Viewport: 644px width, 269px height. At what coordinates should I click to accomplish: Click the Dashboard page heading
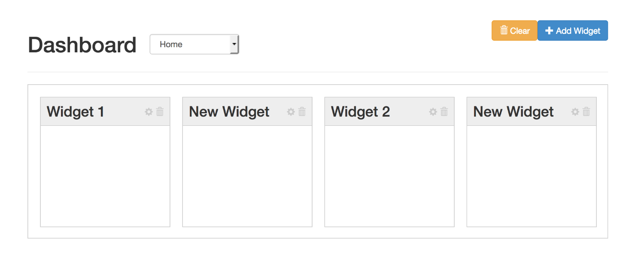82,45
